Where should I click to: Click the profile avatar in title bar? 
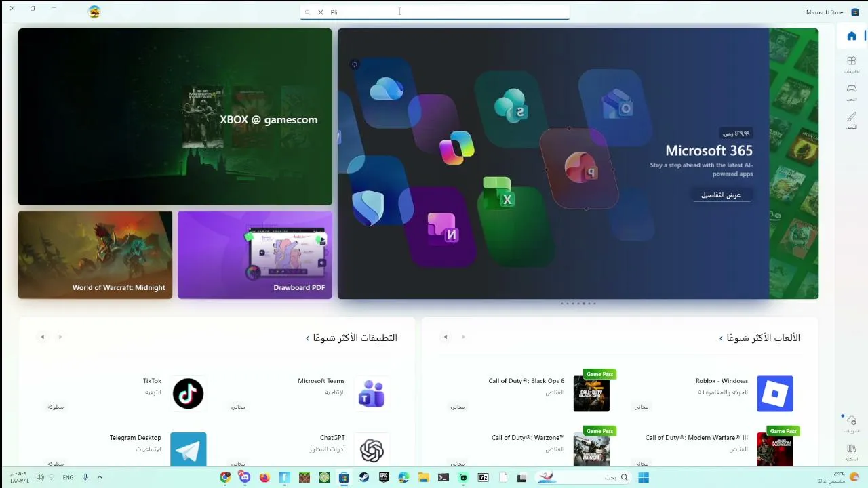pyautogui.click(x=94, y=12)
